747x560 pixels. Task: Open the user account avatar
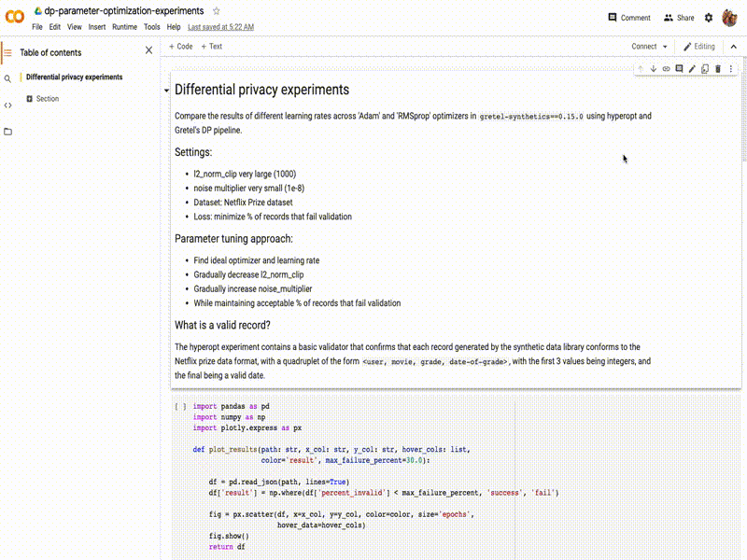point(729,18)
